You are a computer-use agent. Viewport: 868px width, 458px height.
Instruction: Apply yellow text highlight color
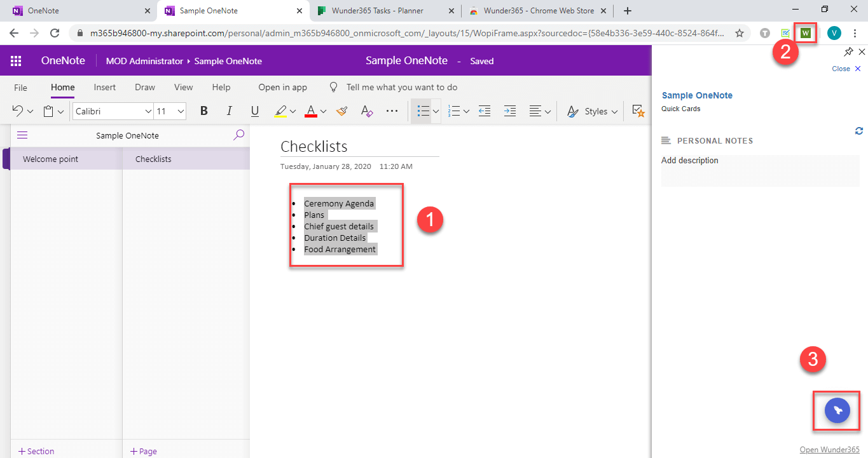pyautogui.click(x=280, y=112)
